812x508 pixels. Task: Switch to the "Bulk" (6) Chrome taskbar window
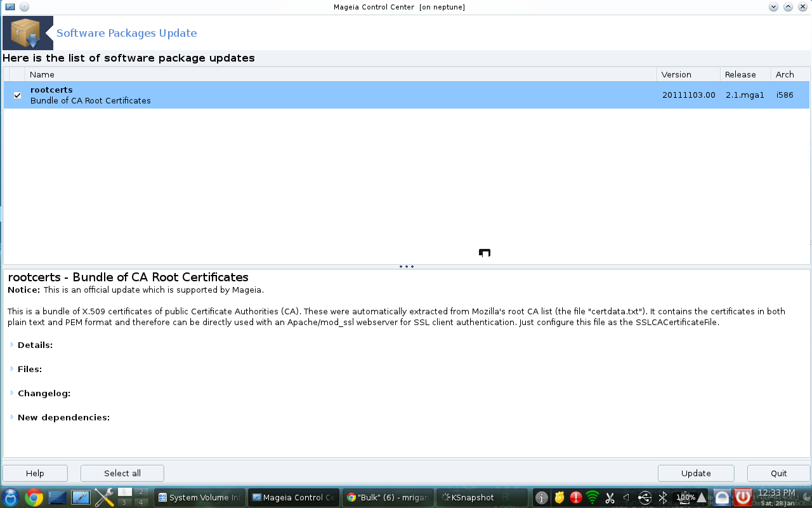tap(388, 497)
